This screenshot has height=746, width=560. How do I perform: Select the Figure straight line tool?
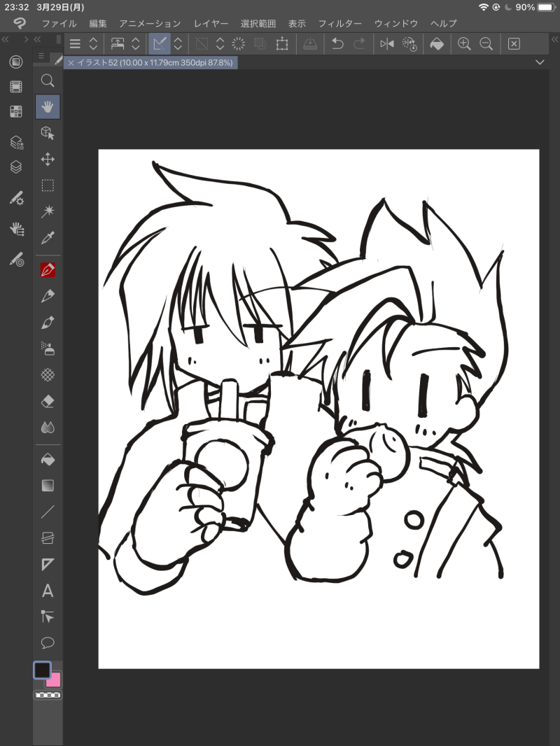48,512
